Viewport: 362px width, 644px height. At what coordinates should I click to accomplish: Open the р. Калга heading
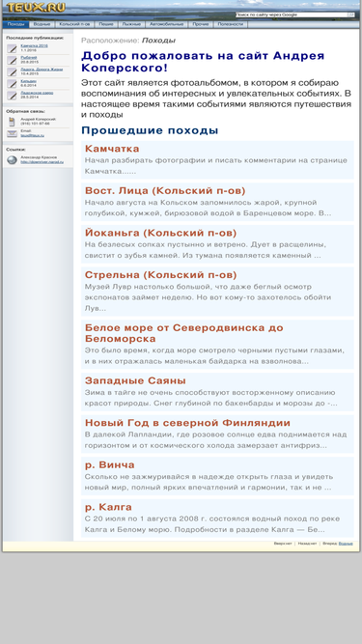(108, 507)
